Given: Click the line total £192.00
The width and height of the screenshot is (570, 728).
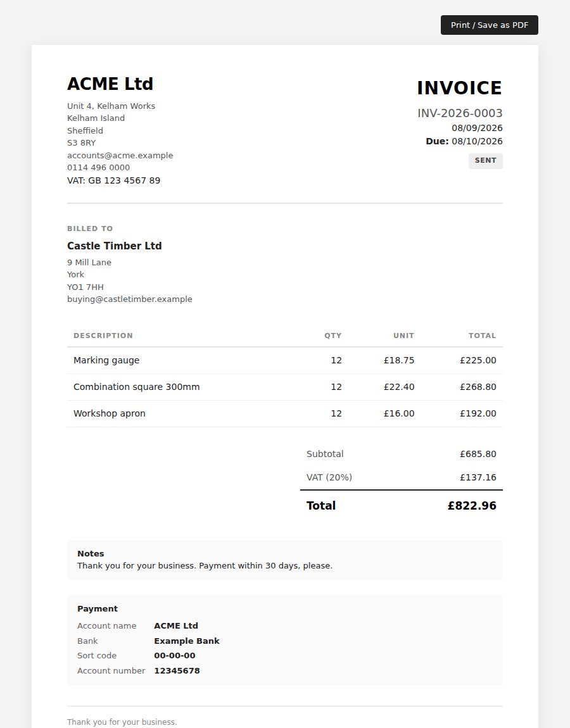Looking at the screenshot, I should click(478, 413).
